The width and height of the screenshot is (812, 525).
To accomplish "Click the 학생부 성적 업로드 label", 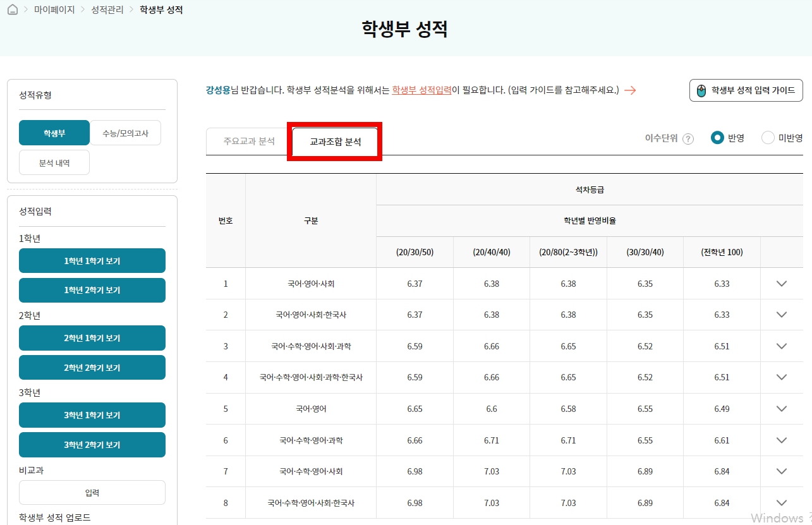I will click(x=55, y=517).
